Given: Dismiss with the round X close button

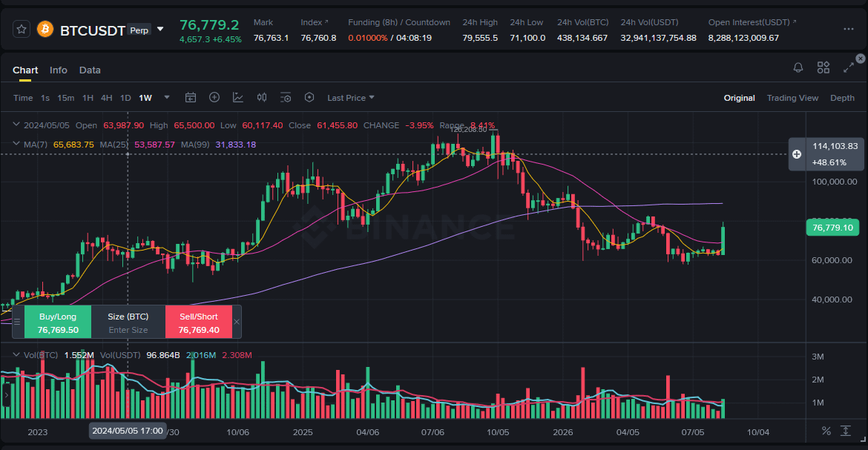Looking at the screenshot, I should pyautogui.click(x=861, y=58).
